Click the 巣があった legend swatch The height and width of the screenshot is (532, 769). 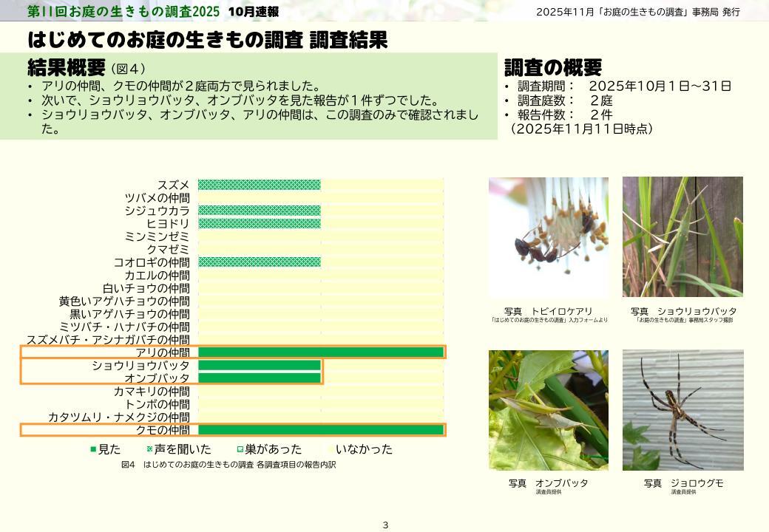pos(240,449)
